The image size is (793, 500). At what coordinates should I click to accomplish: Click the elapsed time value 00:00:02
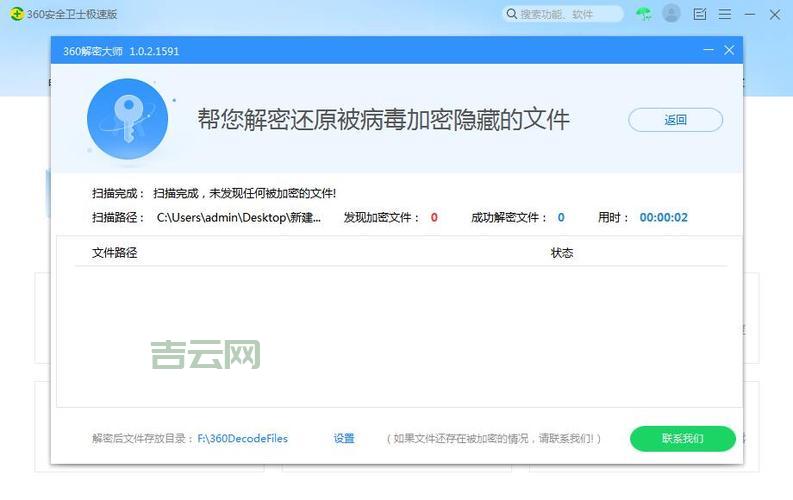(x=664, y=217)
